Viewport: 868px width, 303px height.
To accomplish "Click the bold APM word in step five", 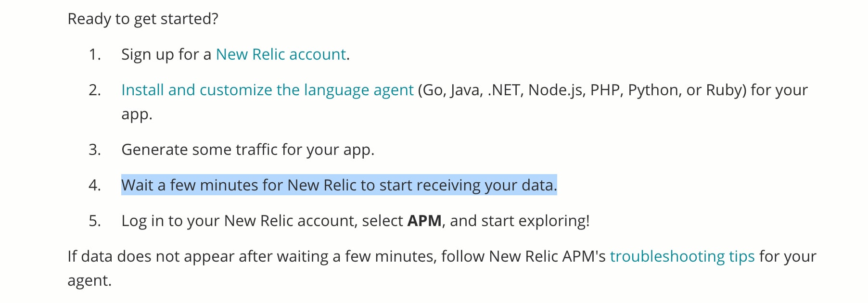I will pos(424,221).
